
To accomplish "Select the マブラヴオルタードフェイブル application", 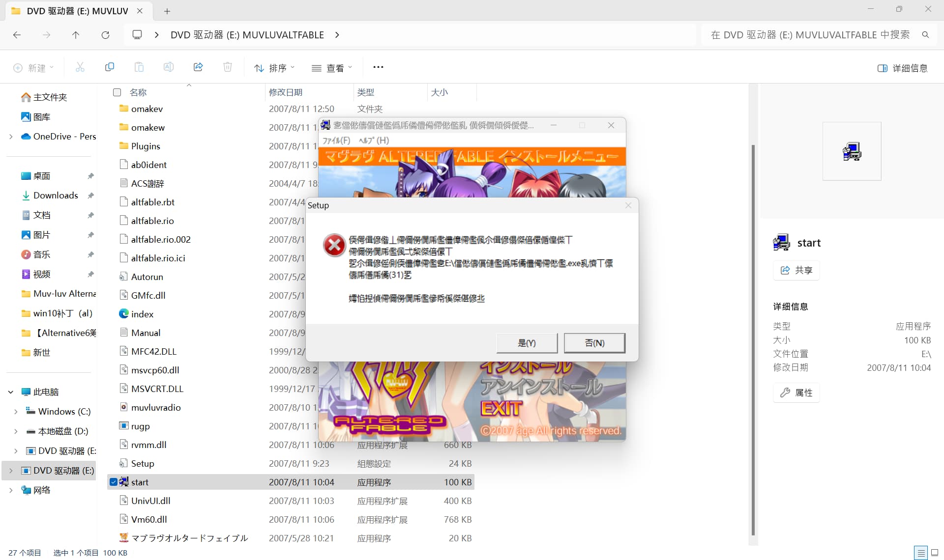I will 189,538.
